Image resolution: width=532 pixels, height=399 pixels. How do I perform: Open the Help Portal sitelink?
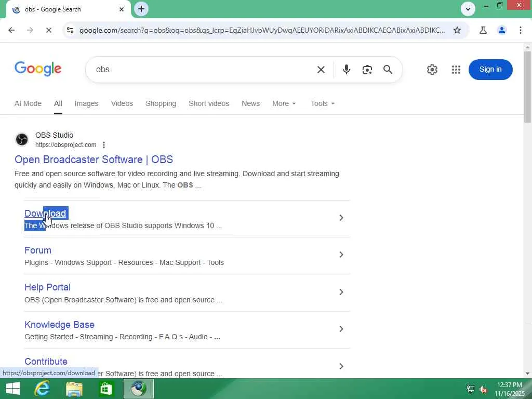click(x=47, y=287)
